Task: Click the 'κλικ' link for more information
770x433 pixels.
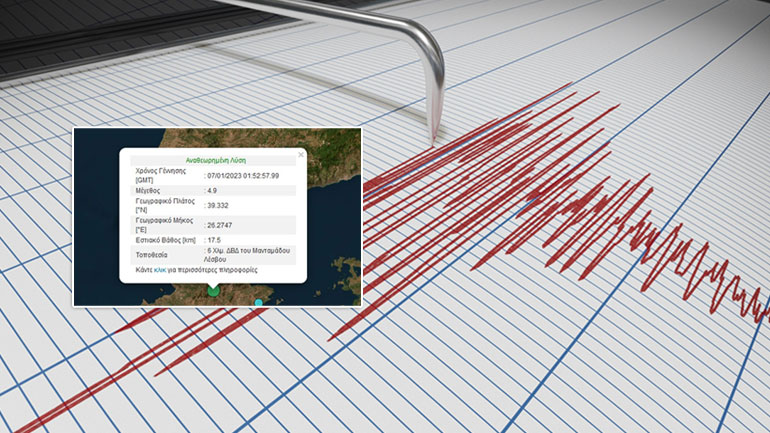Action: click(x=162, y=269)
